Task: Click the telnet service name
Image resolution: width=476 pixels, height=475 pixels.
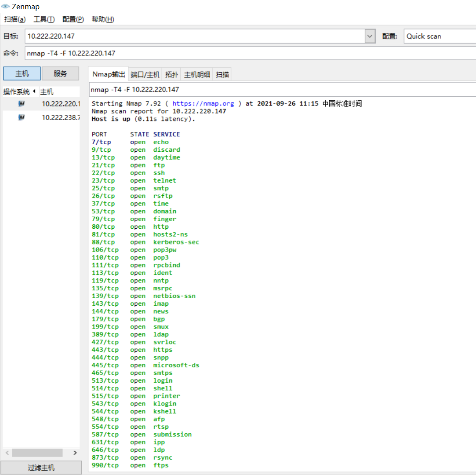Action: [x=164, y=180]
